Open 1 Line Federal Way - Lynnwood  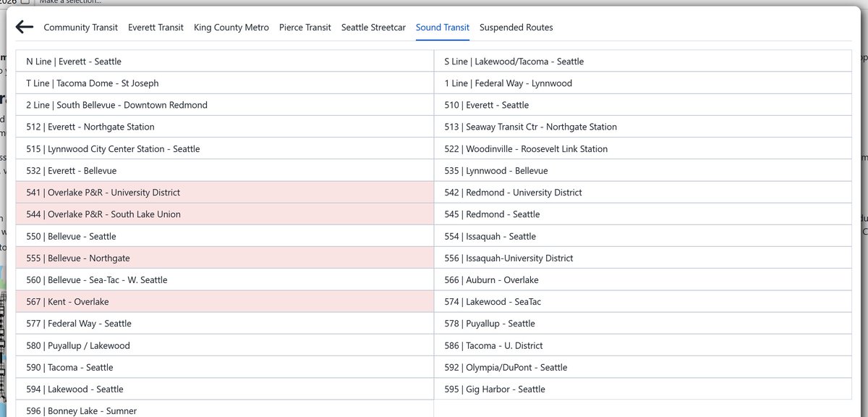coord(642,83)
